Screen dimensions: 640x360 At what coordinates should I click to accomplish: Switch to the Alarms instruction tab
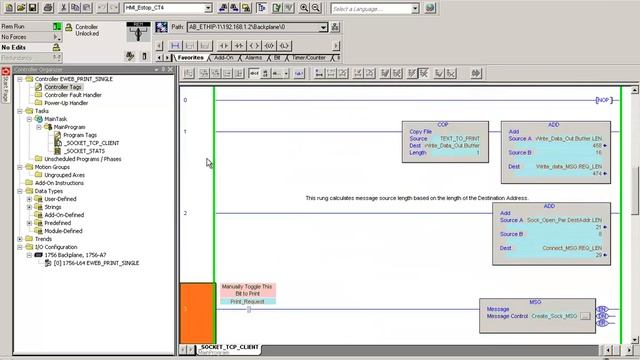click(x=253, y=58)
